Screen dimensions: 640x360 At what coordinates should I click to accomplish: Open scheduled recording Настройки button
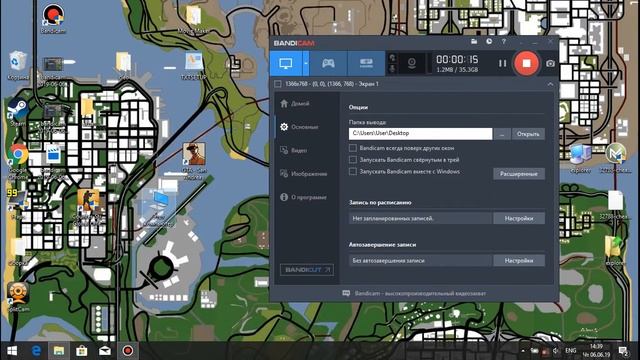tap(519, 218)
